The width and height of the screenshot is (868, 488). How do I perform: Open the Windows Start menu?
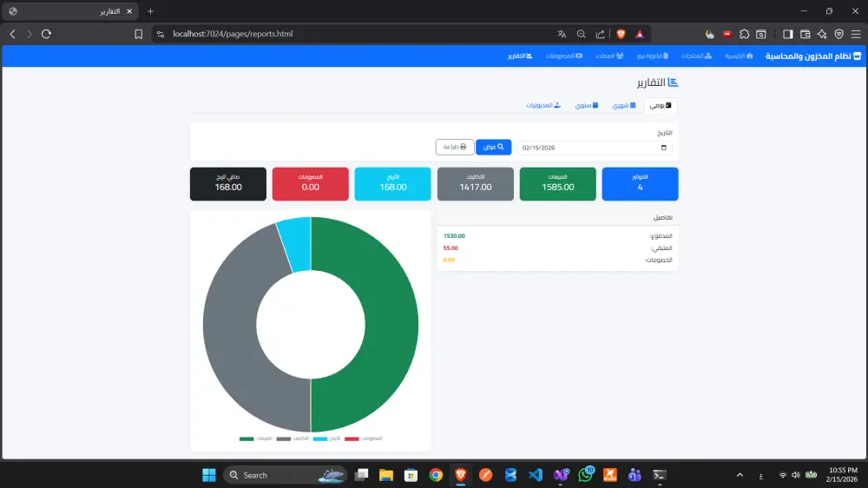pos(209,475)
